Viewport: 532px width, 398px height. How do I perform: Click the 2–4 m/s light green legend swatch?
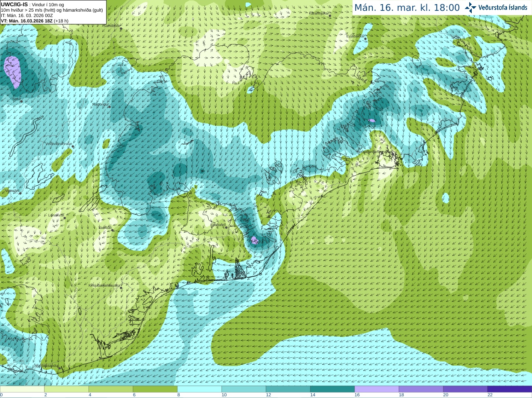[66, 389]
